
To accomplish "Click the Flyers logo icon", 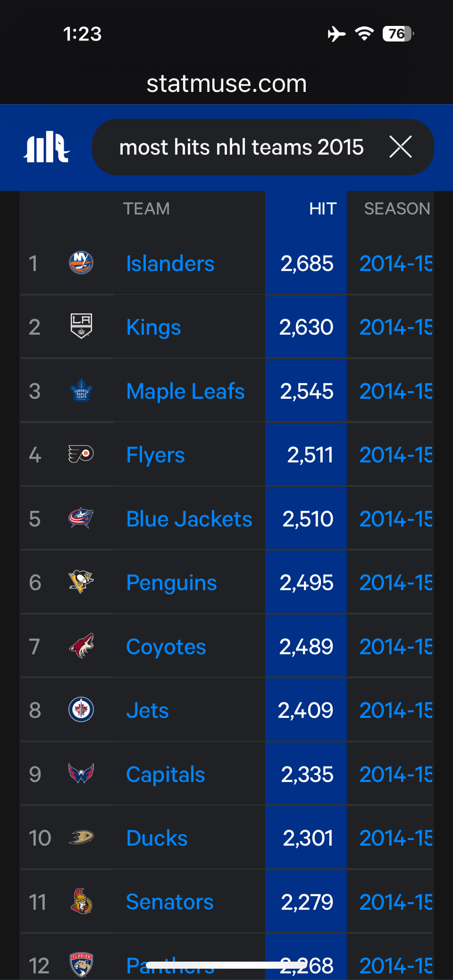I will coord(81,454).
